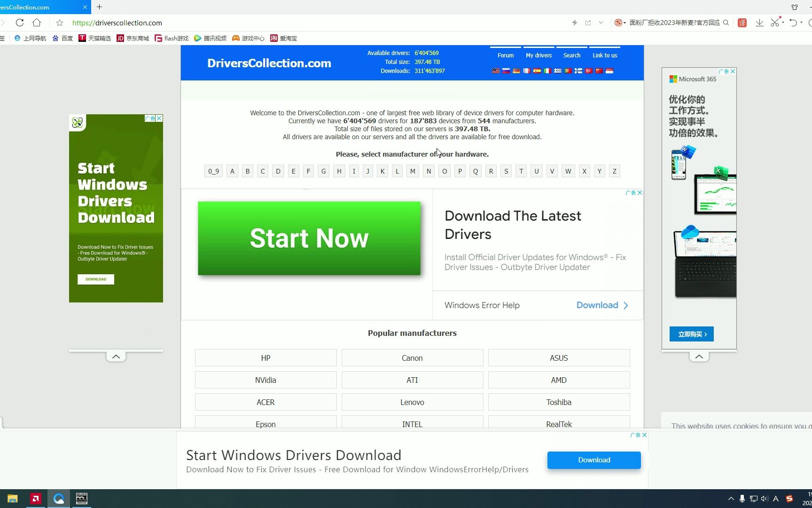Open the My drivers menu item
Screen dimensions: 812x508
[539, 55]
